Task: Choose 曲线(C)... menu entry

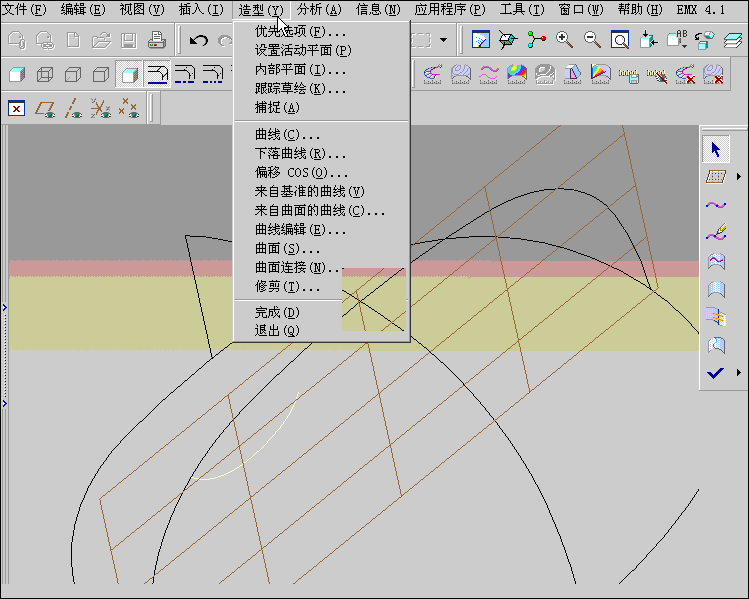Action: [321, 135]
